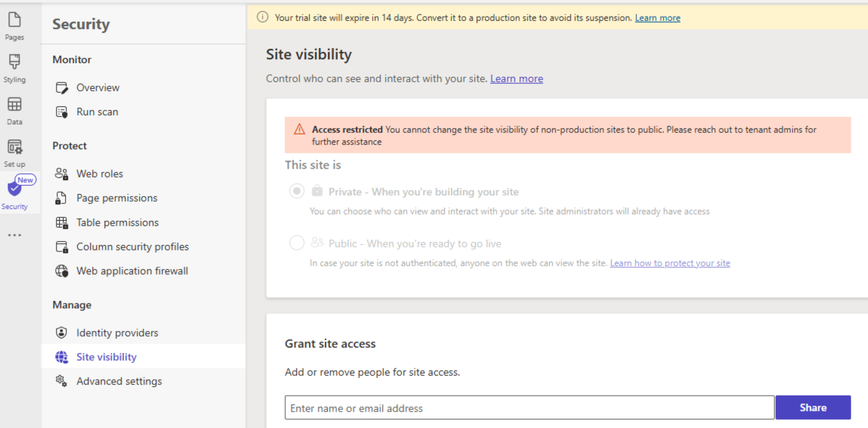Expand more navigation options with the ellipsis
This screenshot has height=428, width=868.
[14, 235]
